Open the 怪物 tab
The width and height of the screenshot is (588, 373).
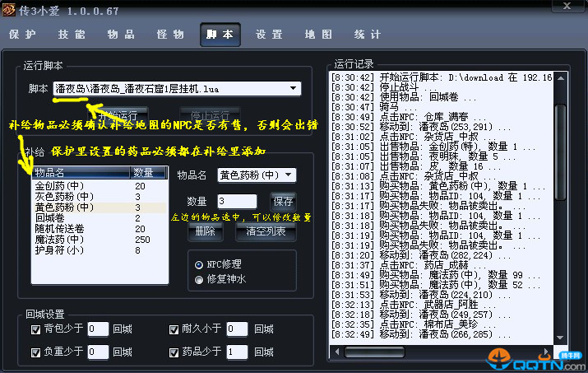click(x=170, y=35)
